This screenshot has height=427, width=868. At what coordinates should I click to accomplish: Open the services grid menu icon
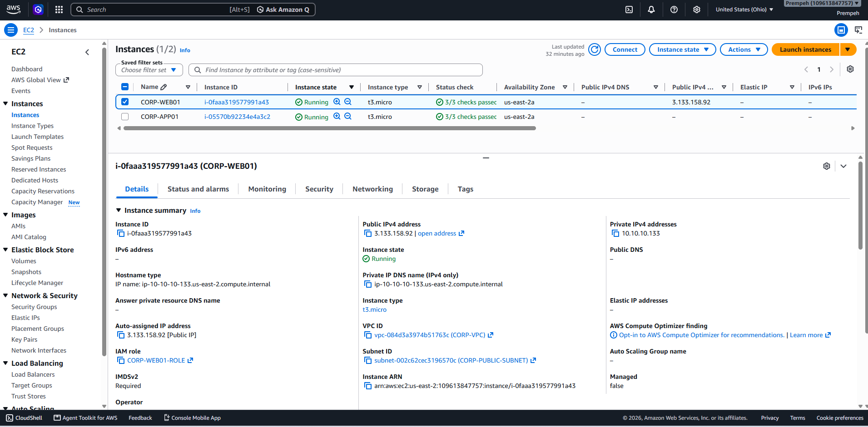click(x=59, y=10)
